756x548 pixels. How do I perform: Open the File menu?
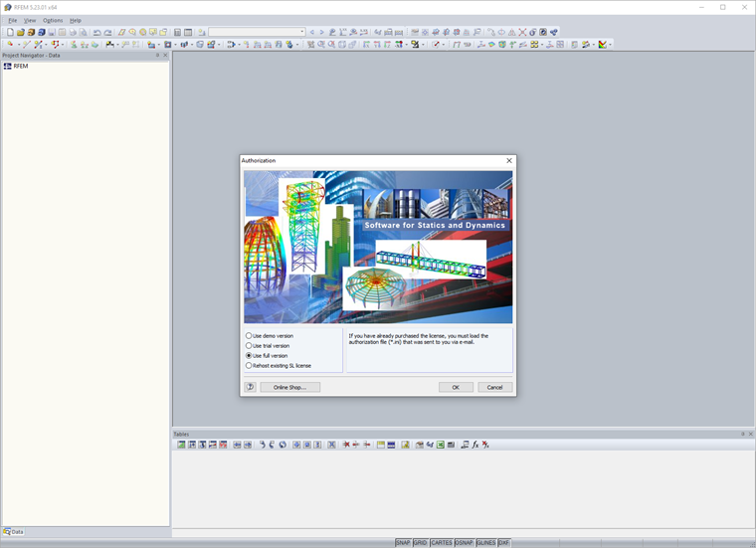click(13, 20)
